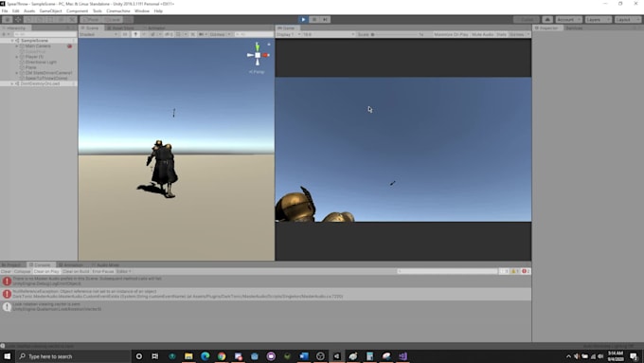
Task: Toggle Clear on Build in Console
Action: click(x=76, y=271)
